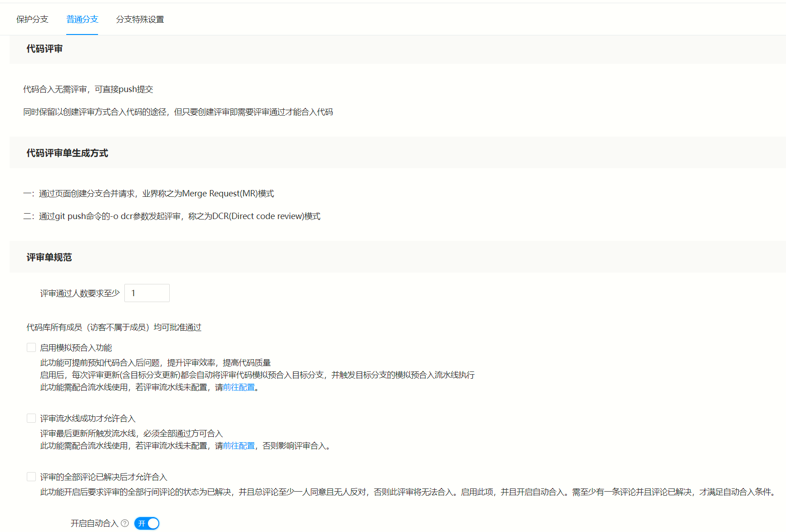Click the 代码库所有成员均可批准通过 text
This screenshot has width=786, height=532.
point(113,327)
